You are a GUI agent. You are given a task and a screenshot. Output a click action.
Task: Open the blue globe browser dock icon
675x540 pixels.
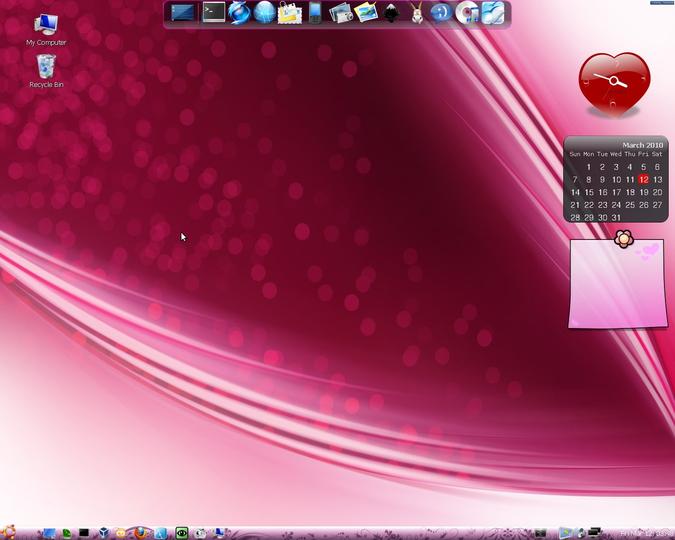click(x=264, y=12)
